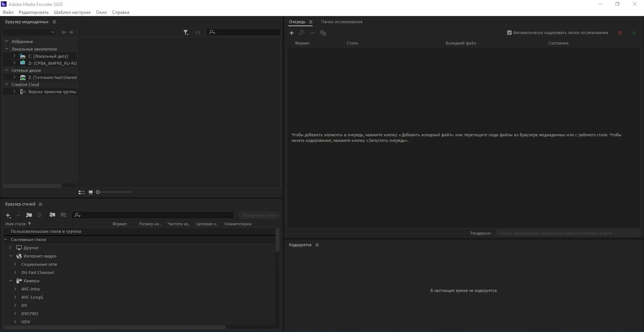Open the Queue panel menu icon
644x332 pixels.
[311, 22]
